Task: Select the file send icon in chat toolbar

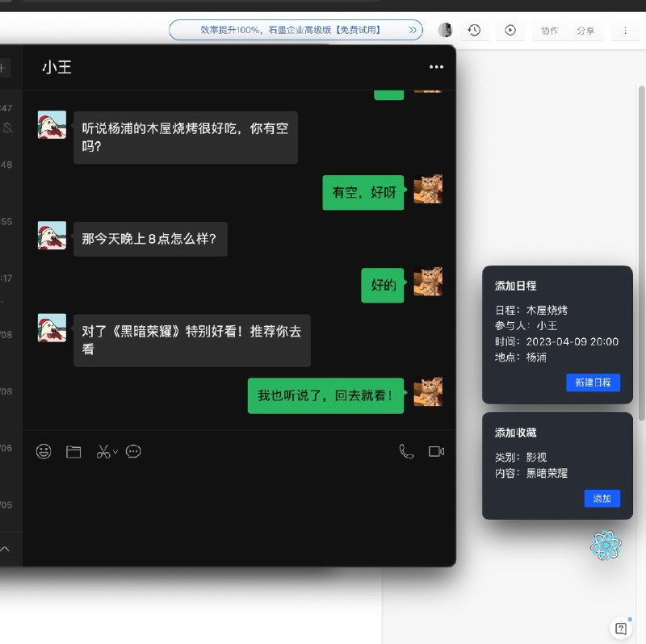Action: click(x=73, y=452)
